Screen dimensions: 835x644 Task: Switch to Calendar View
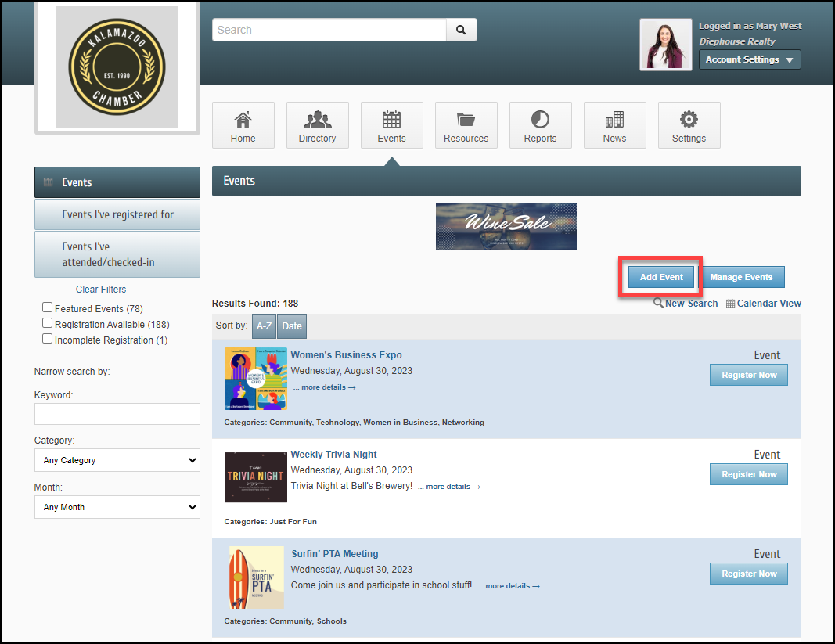763,304
